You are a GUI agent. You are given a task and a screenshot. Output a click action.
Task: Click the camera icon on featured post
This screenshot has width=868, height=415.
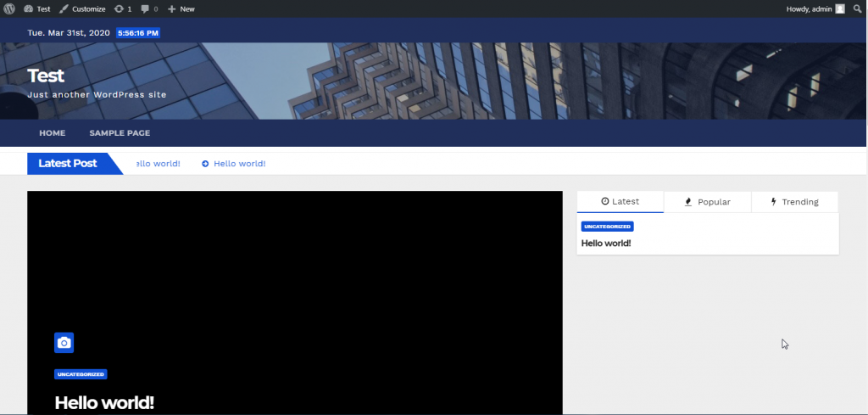click(x=64, y=343)
